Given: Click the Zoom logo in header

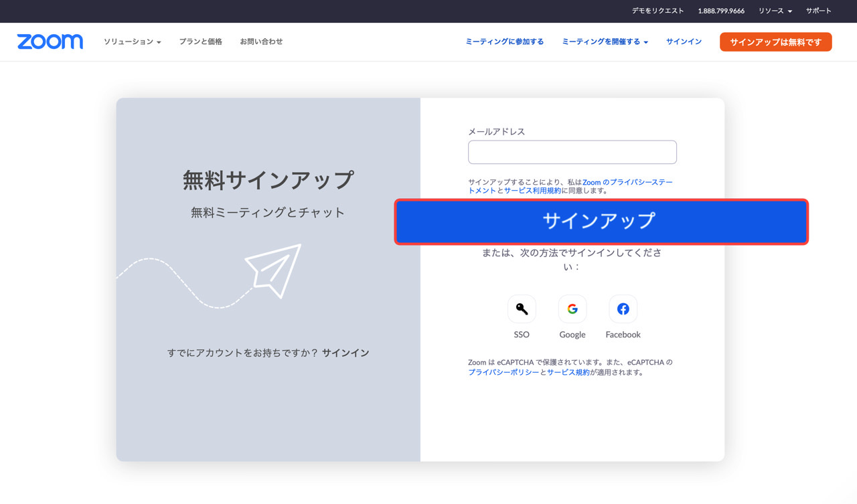Looking at the screenshot, I should click(50, 41).
